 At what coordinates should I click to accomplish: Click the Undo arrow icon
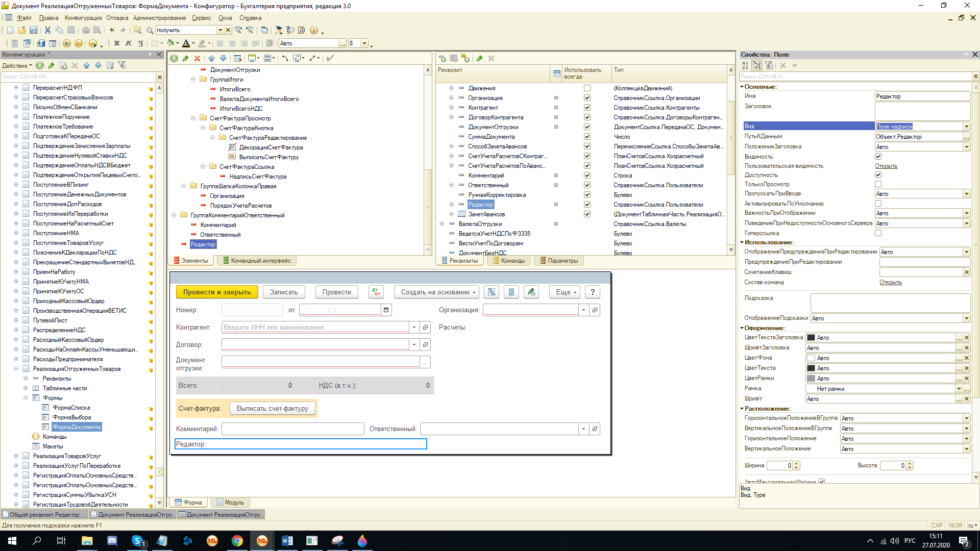(x=112, y=30)
